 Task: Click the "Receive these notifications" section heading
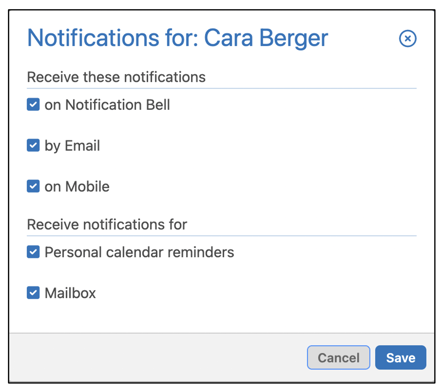[x=116, y=77]
